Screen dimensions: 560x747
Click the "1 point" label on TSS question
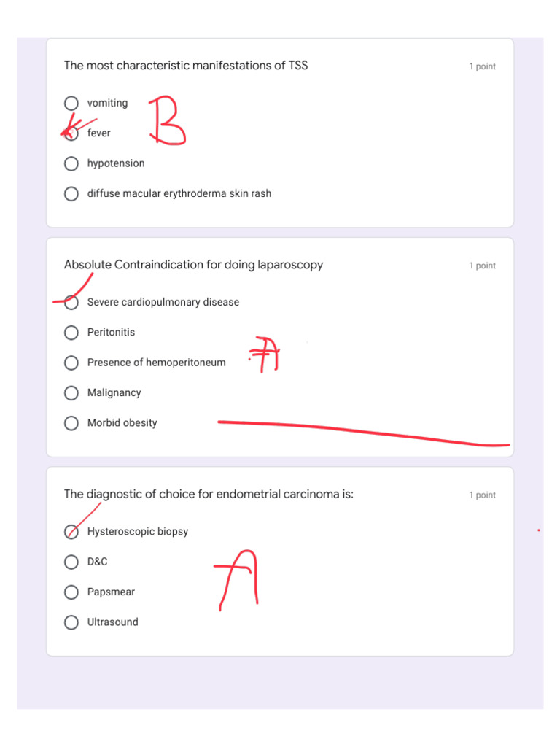(482, 66)
